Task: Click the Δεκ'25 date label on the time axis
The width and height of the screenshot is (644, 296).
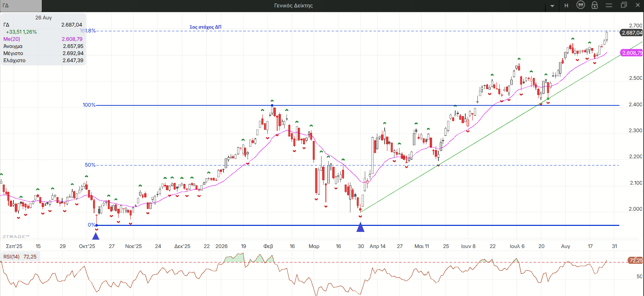Action: (182, 246)
